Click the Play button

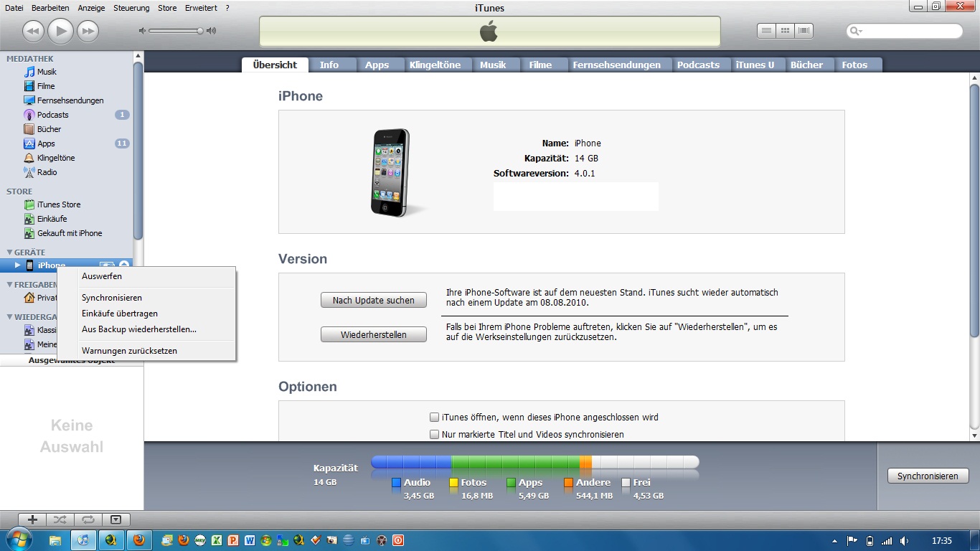tap(61, 31)
